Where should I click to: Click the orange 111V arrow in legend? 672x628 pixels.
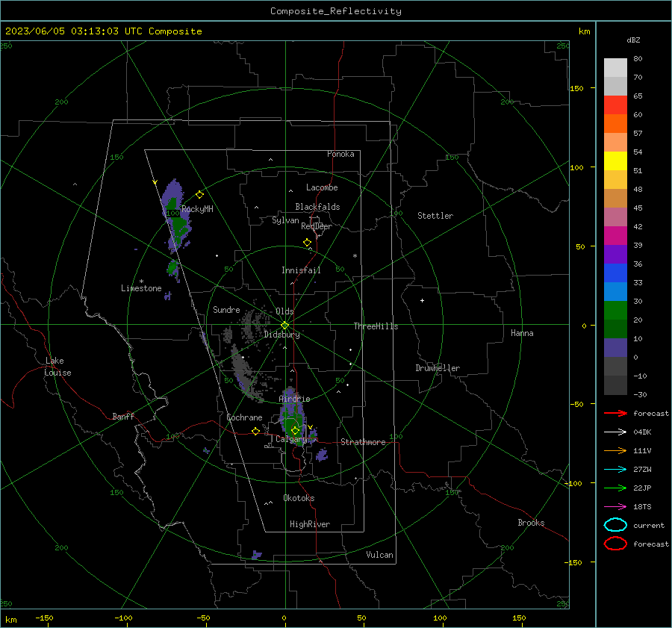point(615,450)
